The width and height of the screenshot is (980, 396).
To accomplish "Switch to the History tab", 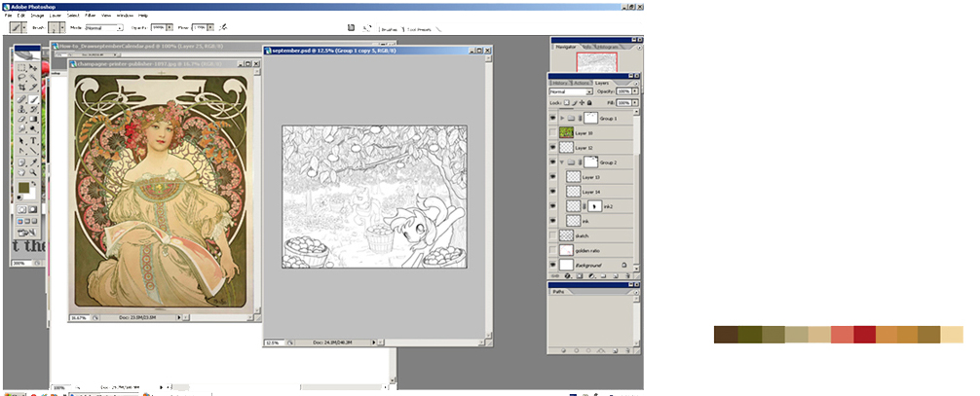I will coord(559,83).
